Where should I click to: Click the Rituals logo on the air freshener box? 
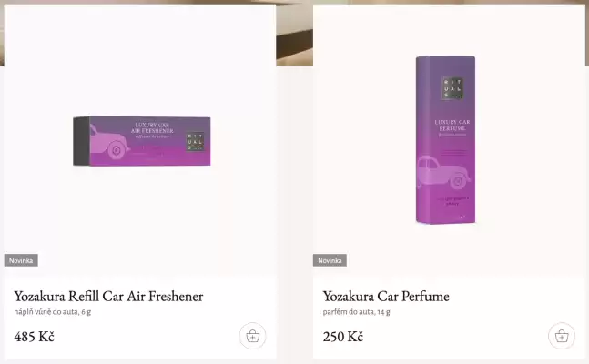tap(196, 142)
